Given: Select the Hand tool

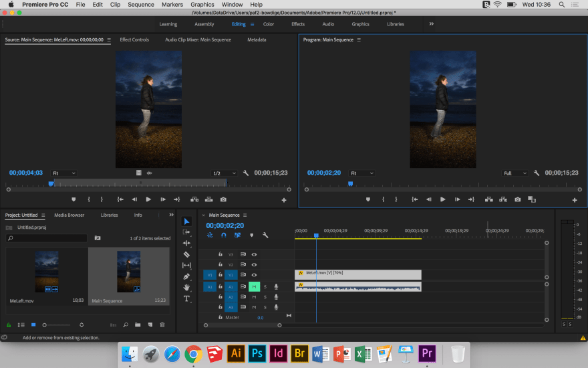Looking at the screenshot, I should pos(186,287).
